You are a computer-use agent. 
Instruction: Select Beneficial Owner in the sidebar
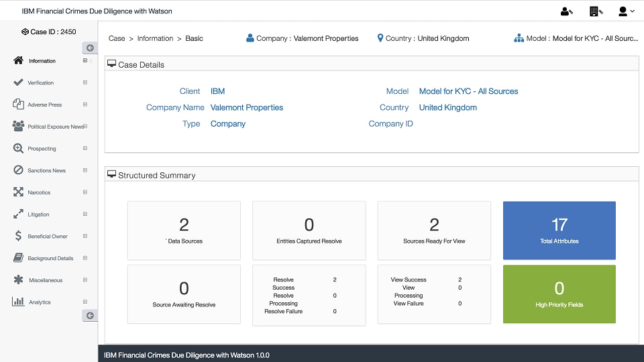tap(48, 236)
